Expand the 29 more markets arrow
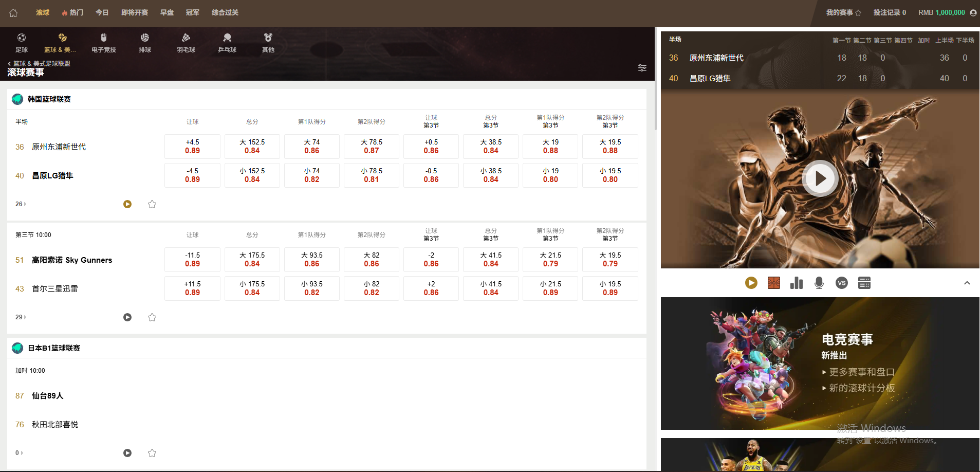Image resolution: width=980 pixels, height=472 pixels. (21, 317)
